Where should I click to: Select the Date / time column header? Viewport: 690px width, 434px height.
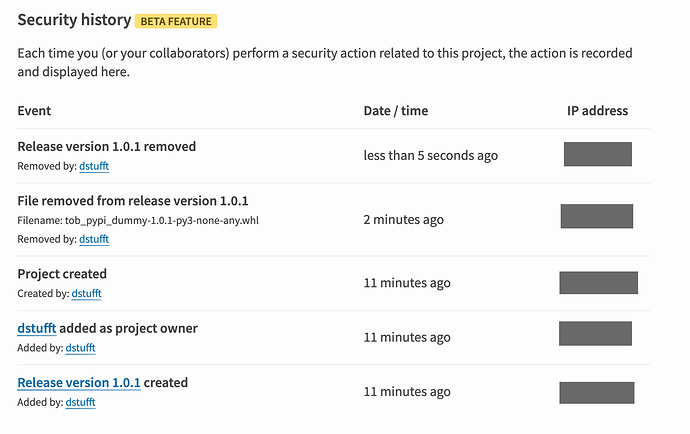click(x=394, y=111)
